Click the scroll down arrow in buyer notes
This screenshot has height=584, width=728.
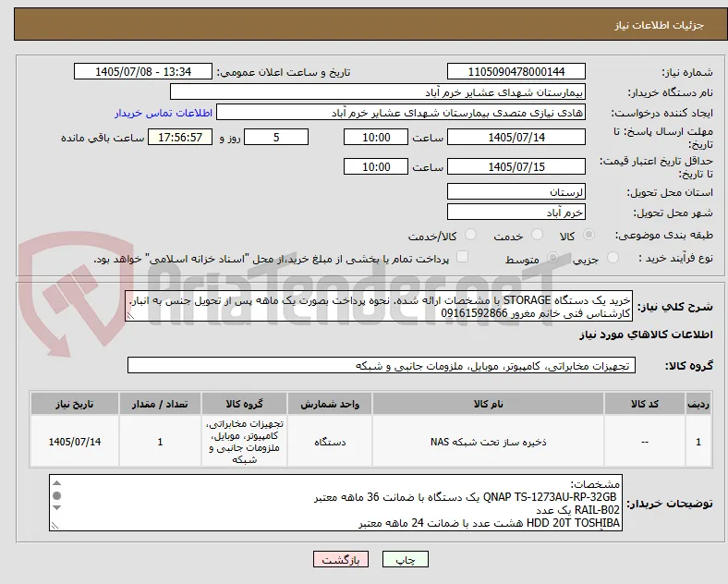(x=56, y=508)
